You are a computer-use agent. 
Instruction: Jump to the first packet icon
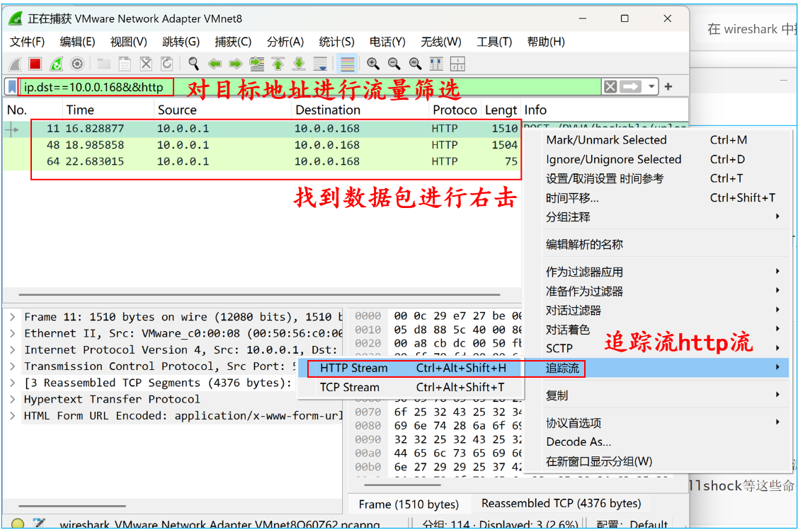pos(278,64)
